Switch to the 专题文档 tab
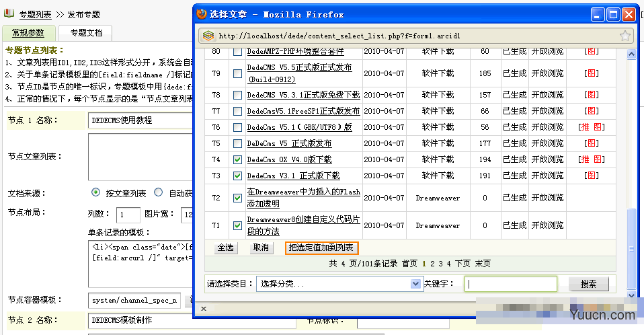The image size is (644, 335). pyautogui.click(x=85, y=33)
